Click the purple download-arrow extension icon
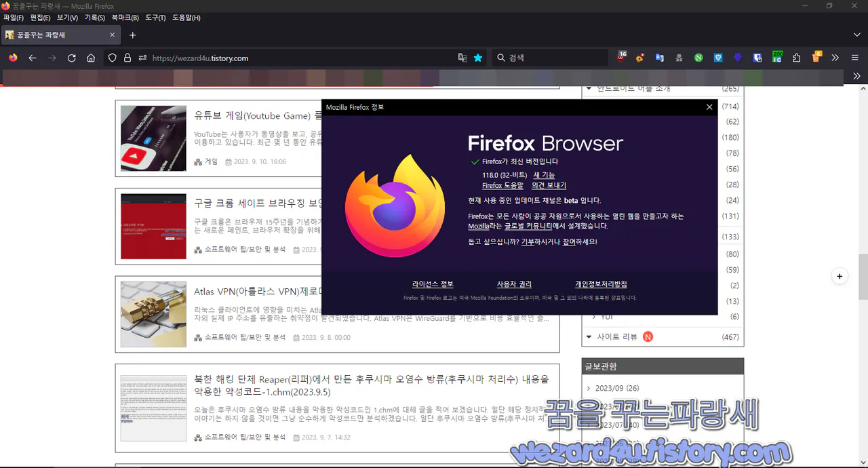Screen dimensions: 868x468 pyautogui.click(x=738, y=58)
